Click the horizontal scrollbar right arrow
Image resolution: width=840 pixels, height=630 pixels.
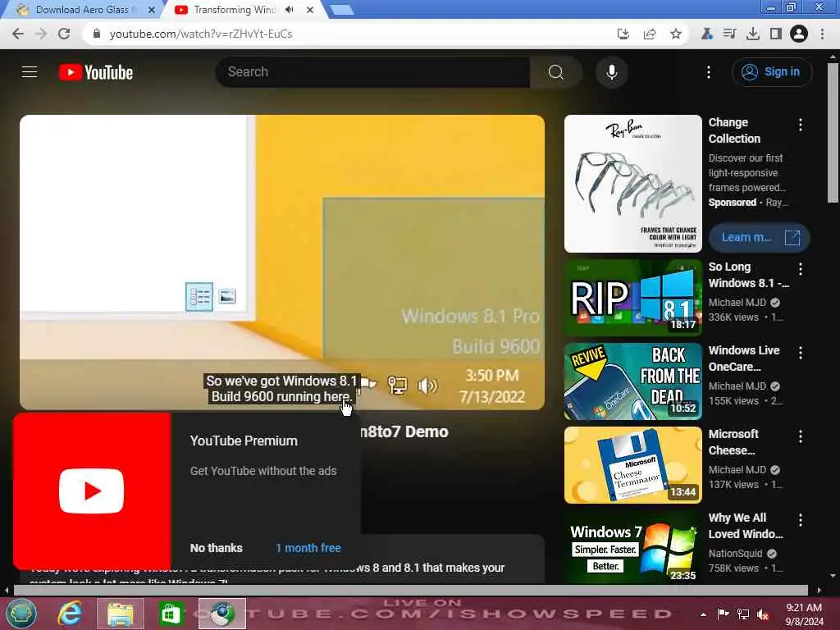[x=819, y=591]
